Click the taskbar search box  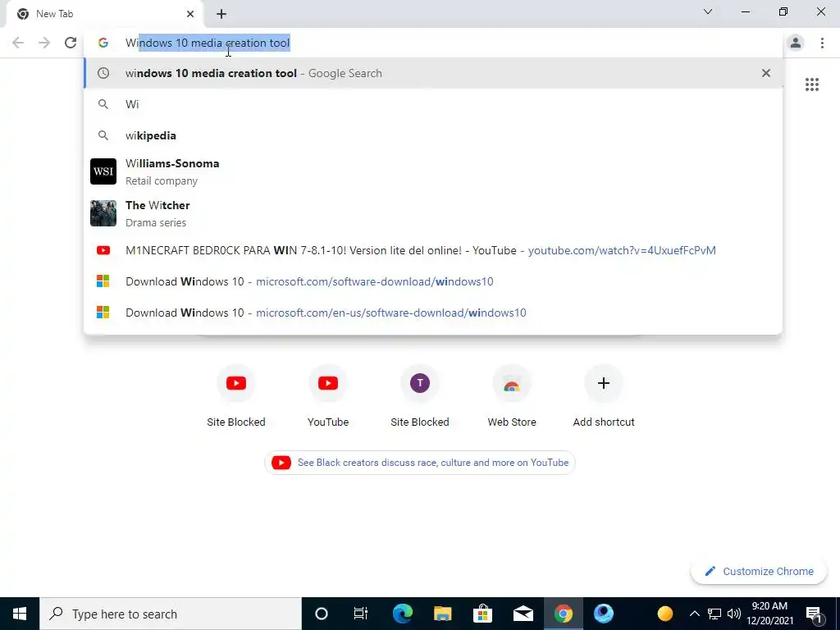pos(171,614)
